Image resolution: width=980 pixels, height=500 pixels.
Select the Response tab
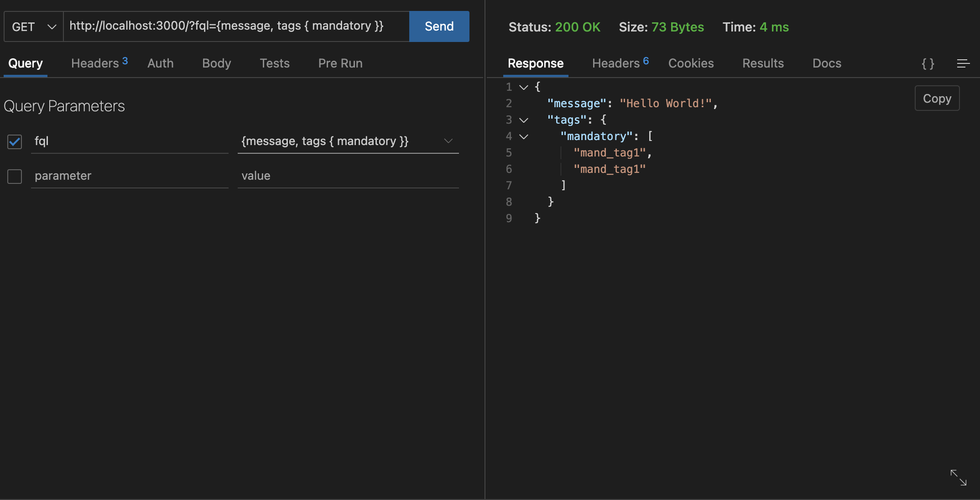pyautogui.click(x=536, y=63)
